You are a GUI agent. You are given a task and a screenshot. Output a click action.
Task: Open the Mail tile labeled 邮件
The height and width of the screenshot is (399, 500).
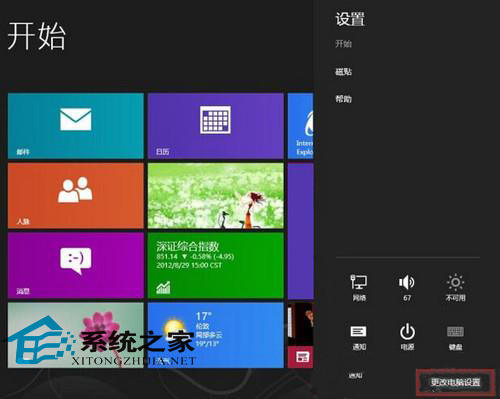point(76,126)
